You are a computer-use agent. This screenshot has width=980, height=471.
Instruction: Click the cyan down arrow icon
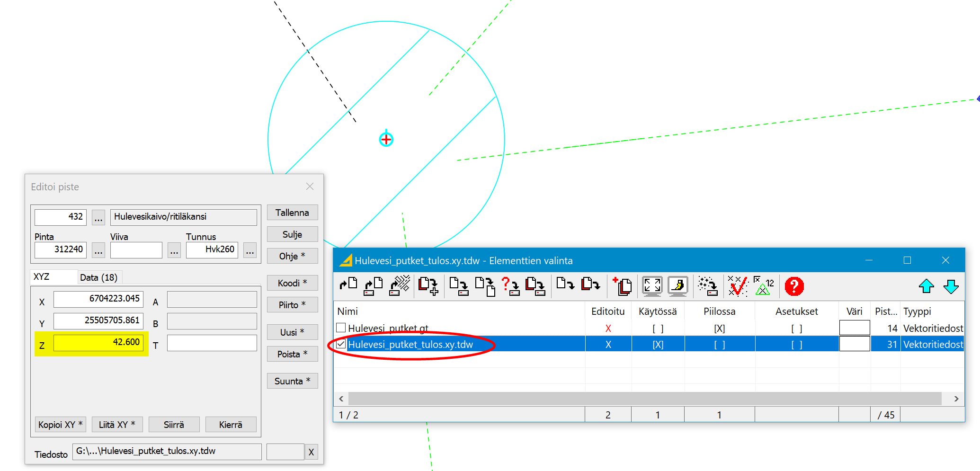click(951, 286)
